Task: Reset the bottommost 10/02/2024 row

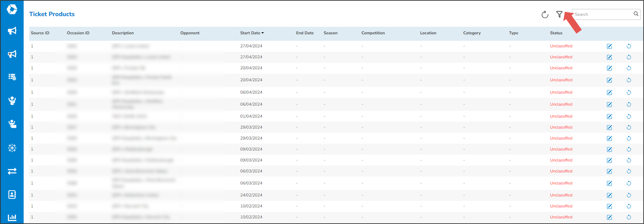Action: [629, 217]
